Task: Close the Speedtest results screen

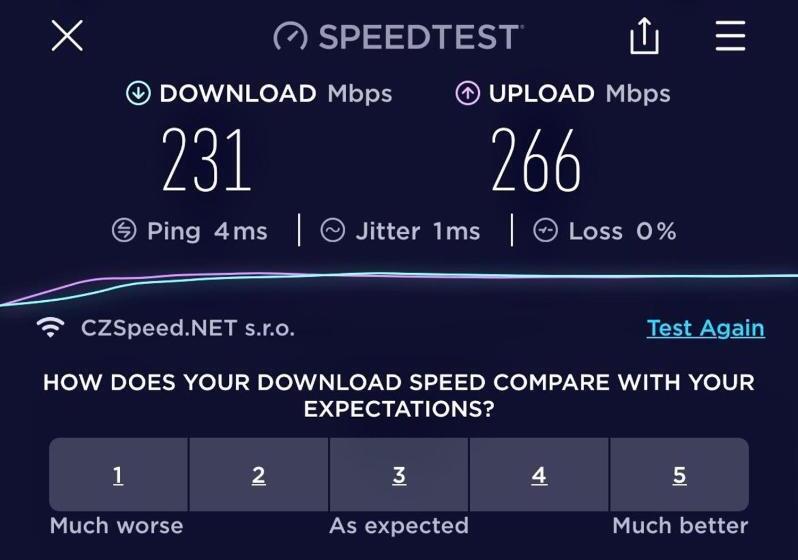Action: tap(67, 36)
